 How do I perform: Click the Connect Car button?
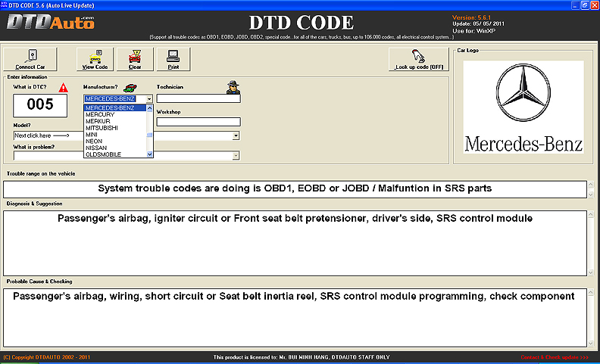30,59
